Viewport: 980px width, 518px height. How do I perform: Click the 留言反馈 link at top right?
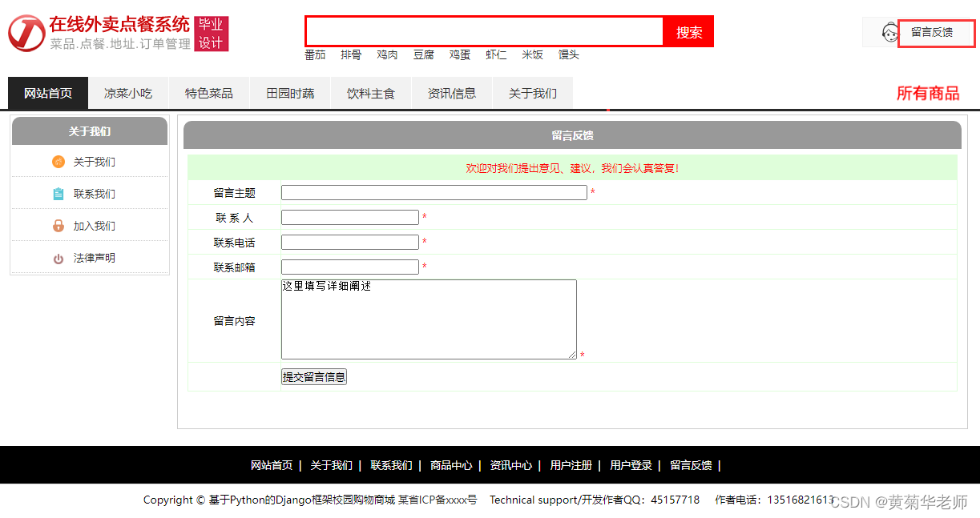(x=932, y=33)
